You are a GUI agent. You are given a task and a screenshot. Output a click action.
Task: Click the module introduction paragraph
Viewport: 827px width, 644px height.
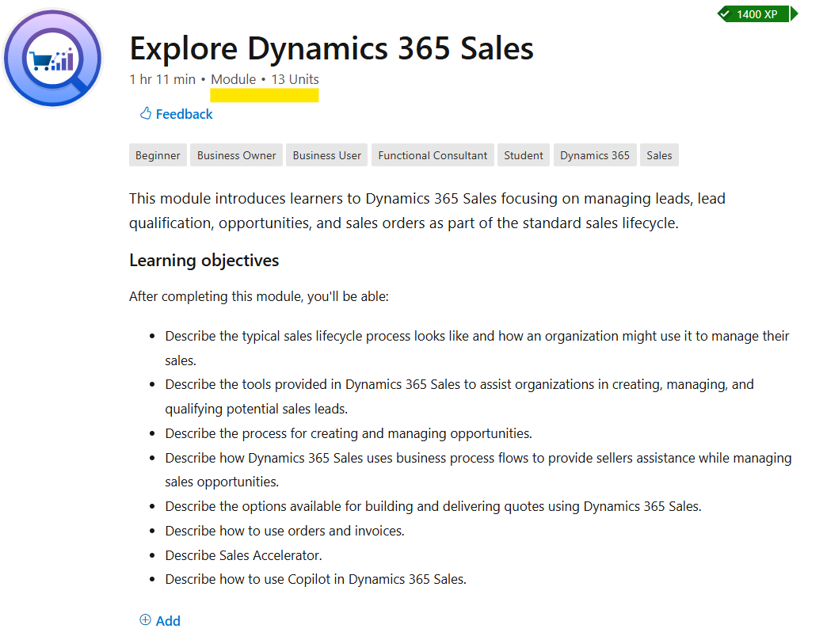tap(427, 211)
